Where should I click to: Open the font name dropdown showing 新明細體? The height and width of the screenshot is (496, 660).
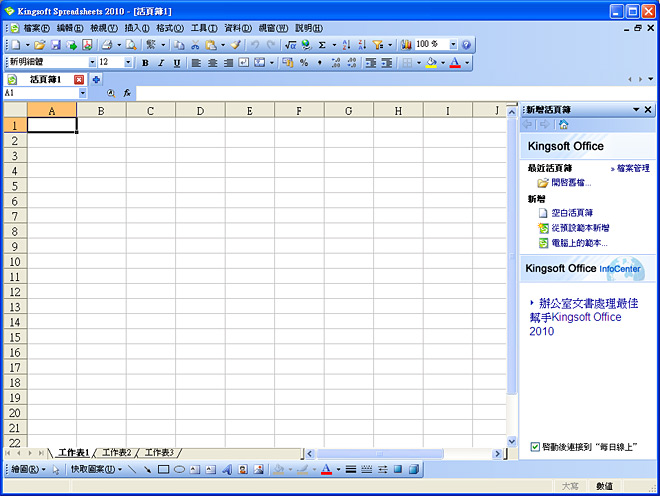pyautogui.click(x=92, y=62)
